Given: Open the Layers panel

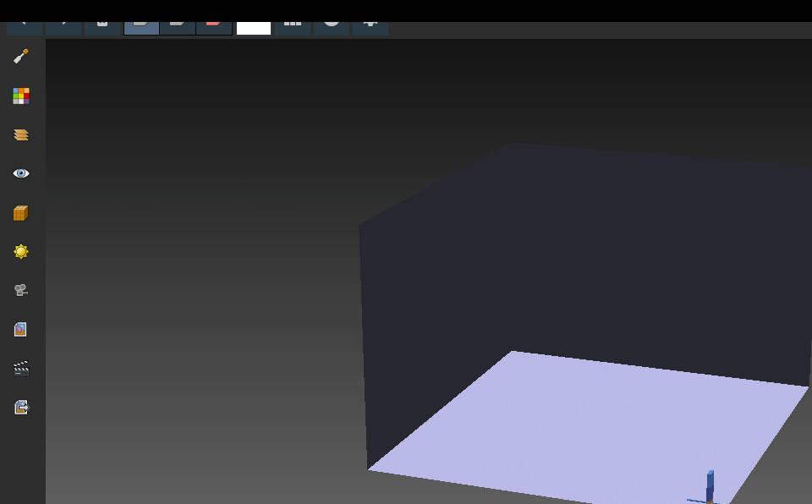Looking at the screenshot, I should 21,134.
